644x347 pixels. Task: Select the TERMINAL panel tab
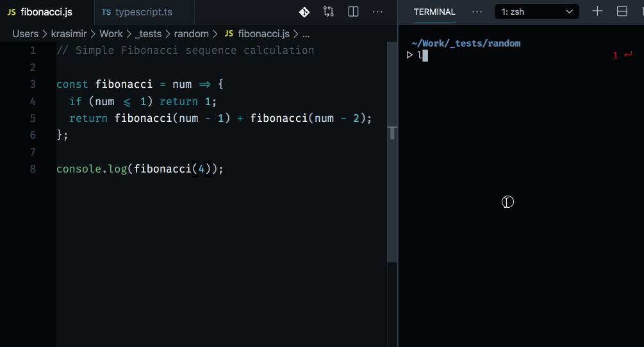tap(434, 12)
